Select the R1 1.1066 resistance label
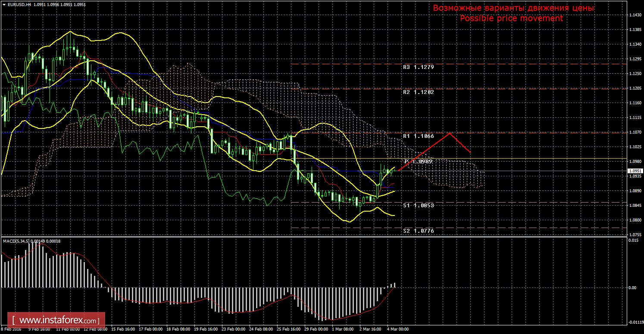This screenshot has height=334, width=644. click(419, 136)
